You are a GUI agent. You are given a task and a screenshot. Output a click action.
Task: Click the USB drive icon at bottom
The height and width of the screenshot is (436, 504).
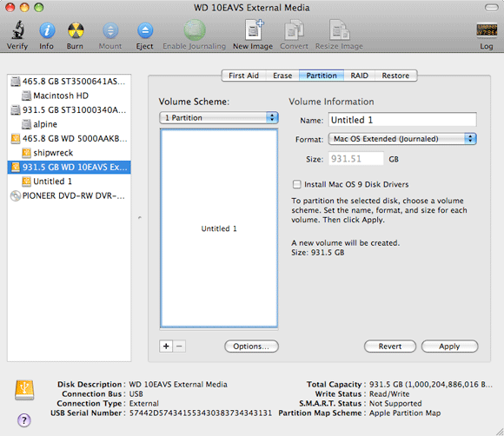24,390
